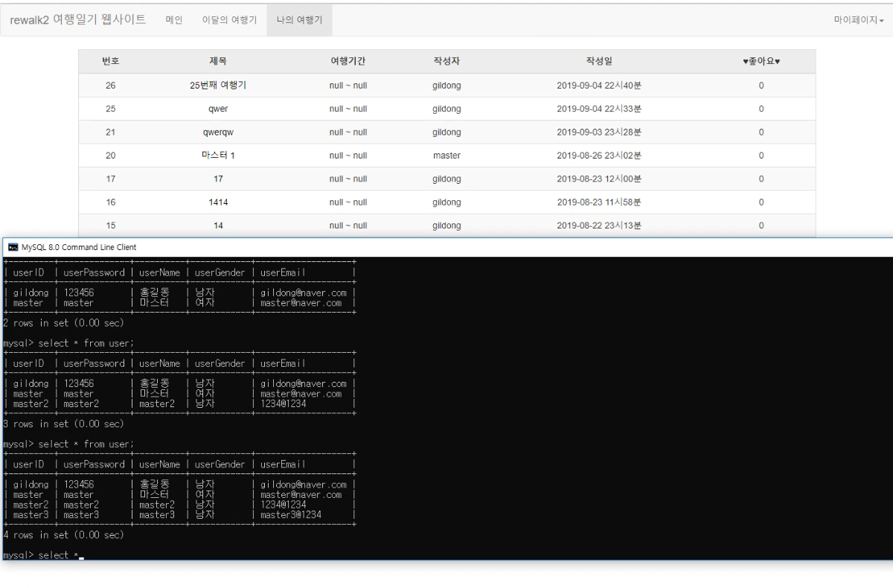Click the 여행기간 column header

(348, 62)
